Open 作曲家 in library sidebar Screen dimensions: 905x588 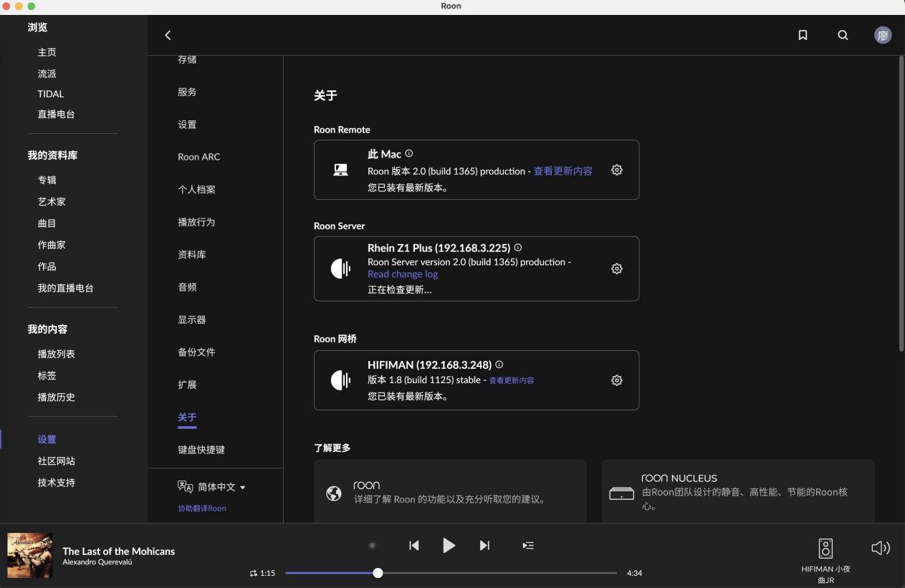(x=52, y=245)
